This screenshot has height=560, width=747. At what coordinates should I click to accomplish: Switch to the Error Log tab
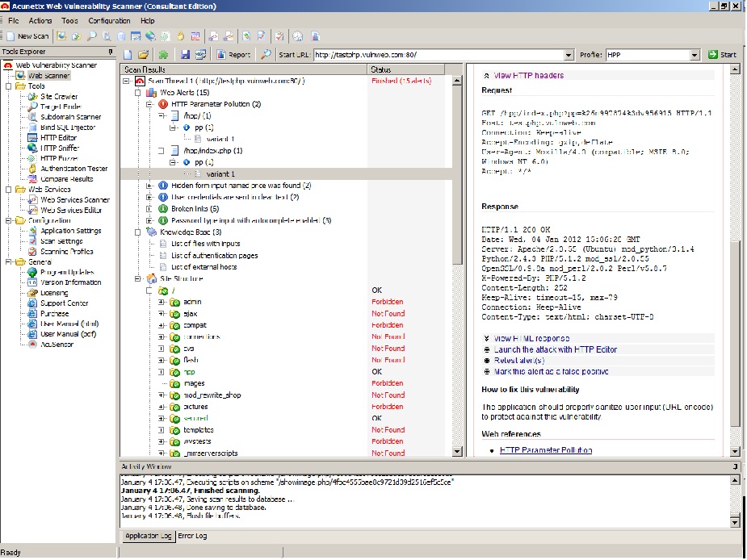(192, 536)
